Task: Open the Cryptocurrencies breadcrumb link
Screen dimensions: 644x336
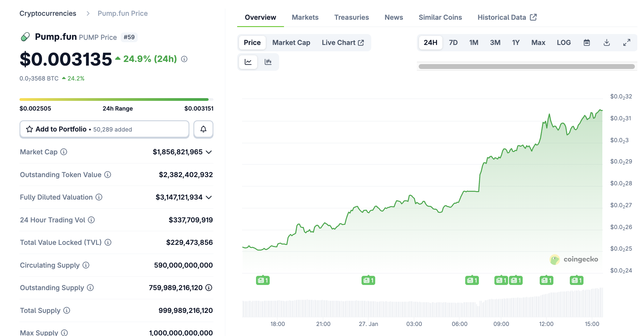Action: pos(47,13)
